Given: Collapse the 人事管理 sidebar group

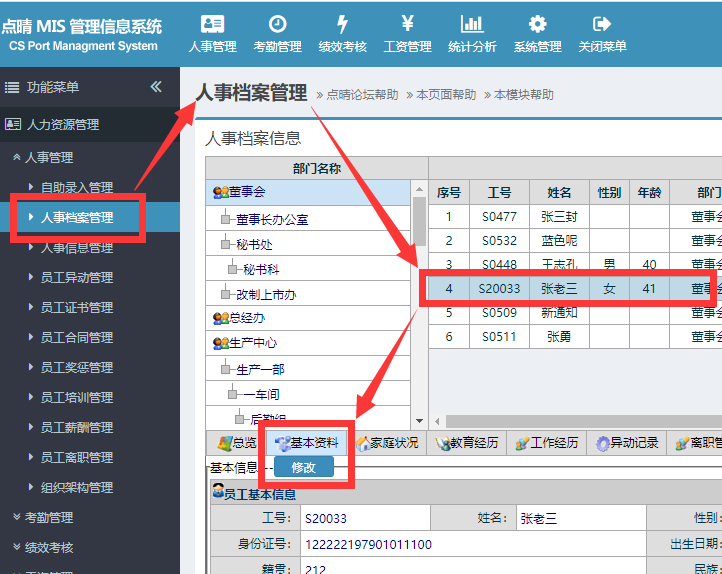Looking at the screenshot, I should 48,157.
